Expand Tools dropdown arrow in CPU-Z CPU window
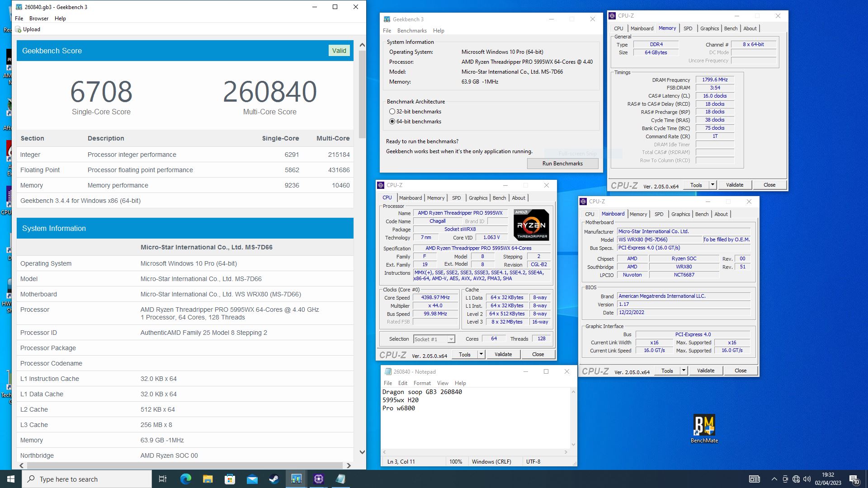 pyautogui.click(x=481, y=354)
